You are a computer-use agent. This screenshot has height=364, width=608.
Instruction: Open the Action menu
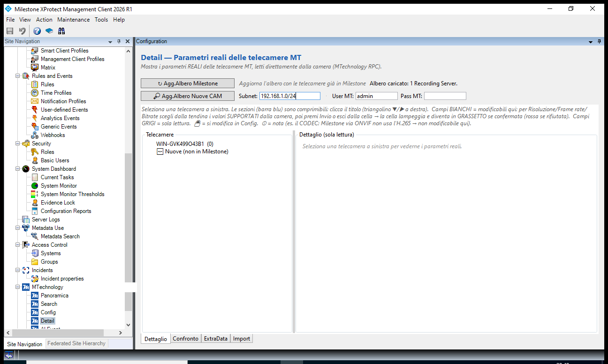44,20
